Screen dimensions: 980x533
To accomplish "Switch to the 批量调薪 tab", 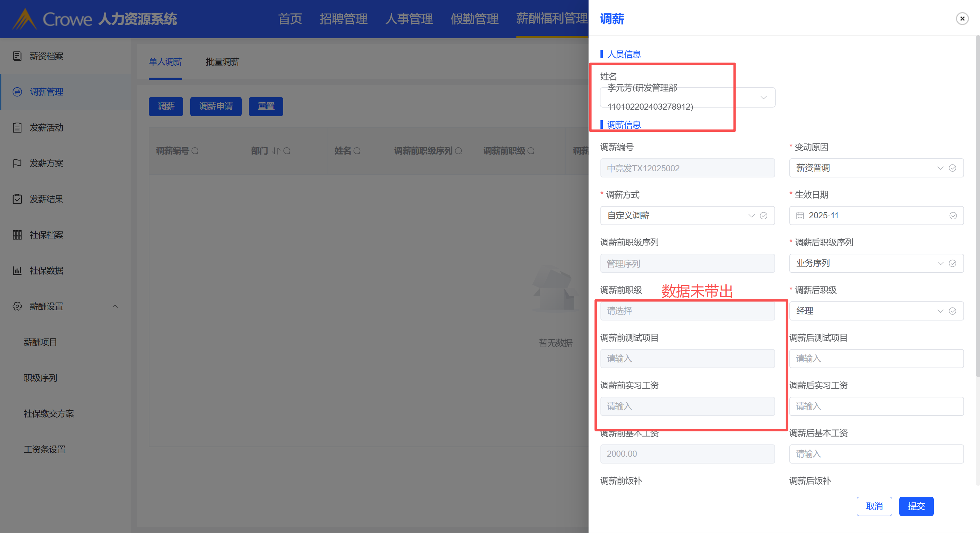I will pyautogui.click(x=222, y=62).
